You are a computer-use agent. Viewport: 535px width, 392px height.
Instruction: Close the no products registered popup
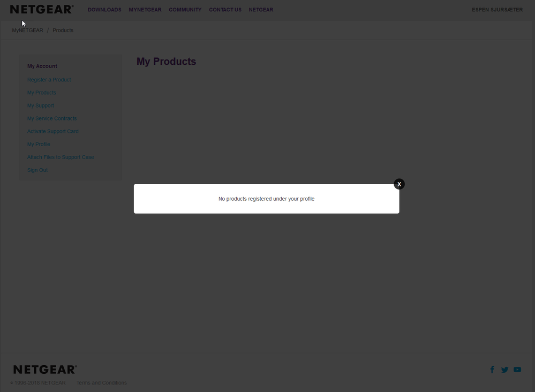[399, 184]
